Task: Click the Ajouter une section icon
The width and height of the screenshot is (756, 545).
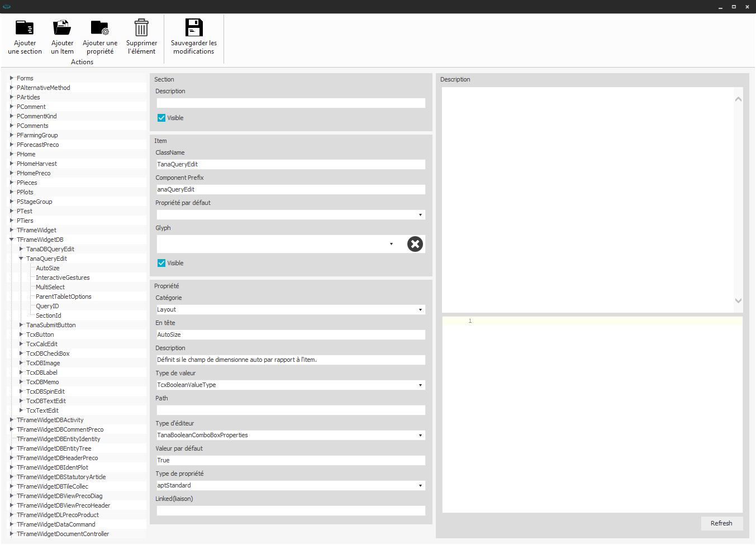Action: tap(25, 28)
